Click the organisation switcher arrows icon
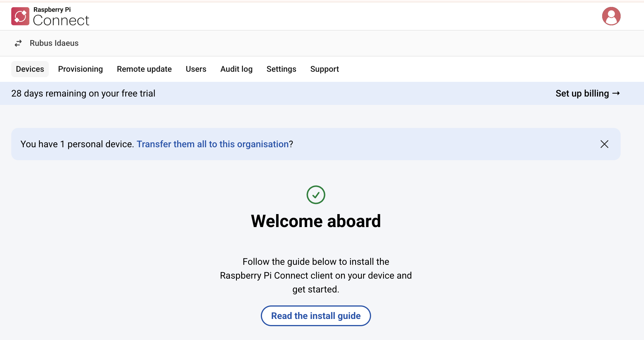 coord(18,43)
